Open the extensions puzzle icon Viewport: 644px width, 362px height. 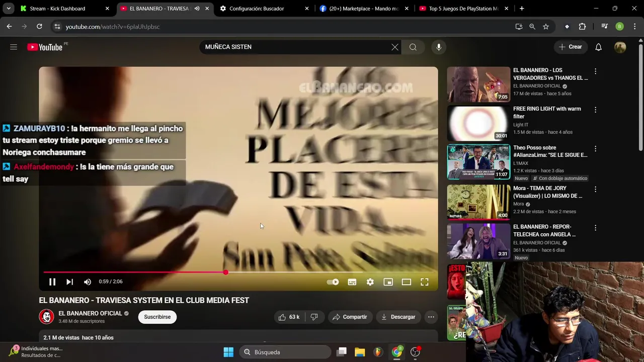(582, 27)
